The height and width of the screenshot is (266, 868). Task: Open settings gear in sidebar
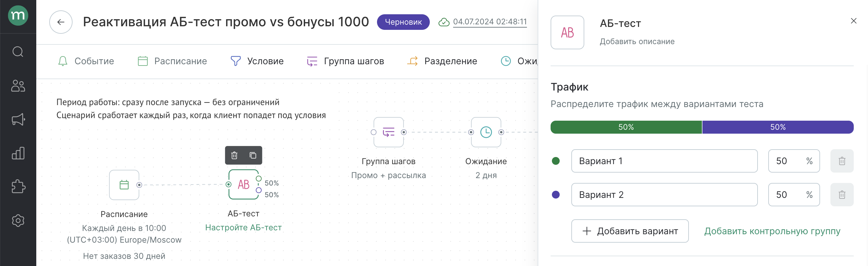tap(18, 221)
